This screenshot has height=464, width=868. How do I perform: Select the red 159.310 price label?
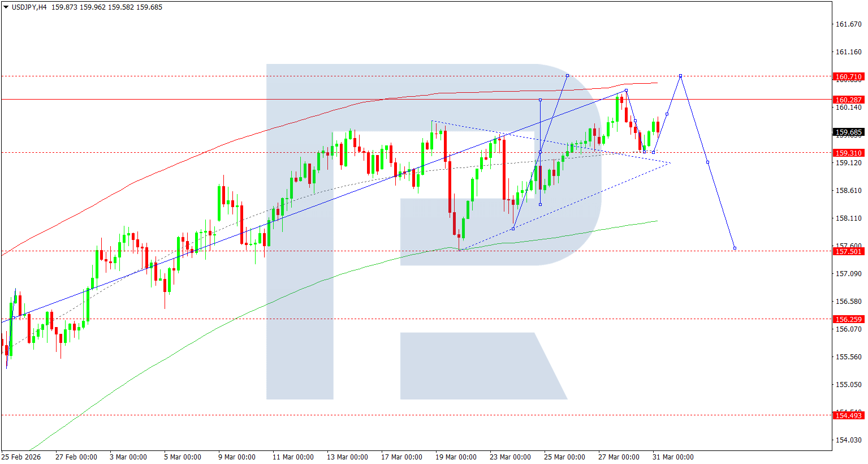tap(848, 153)
